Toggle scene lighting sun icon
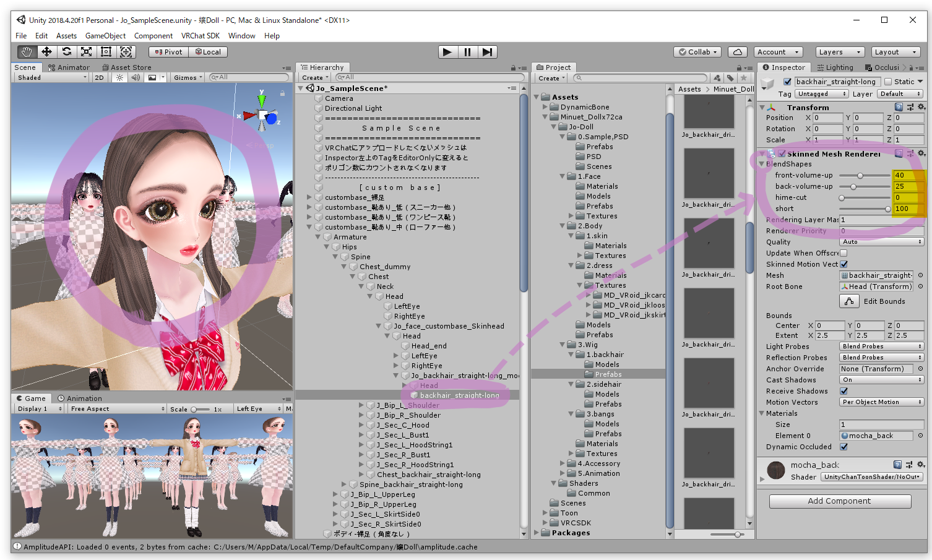The image size is (932, 560). coord(119,77)
